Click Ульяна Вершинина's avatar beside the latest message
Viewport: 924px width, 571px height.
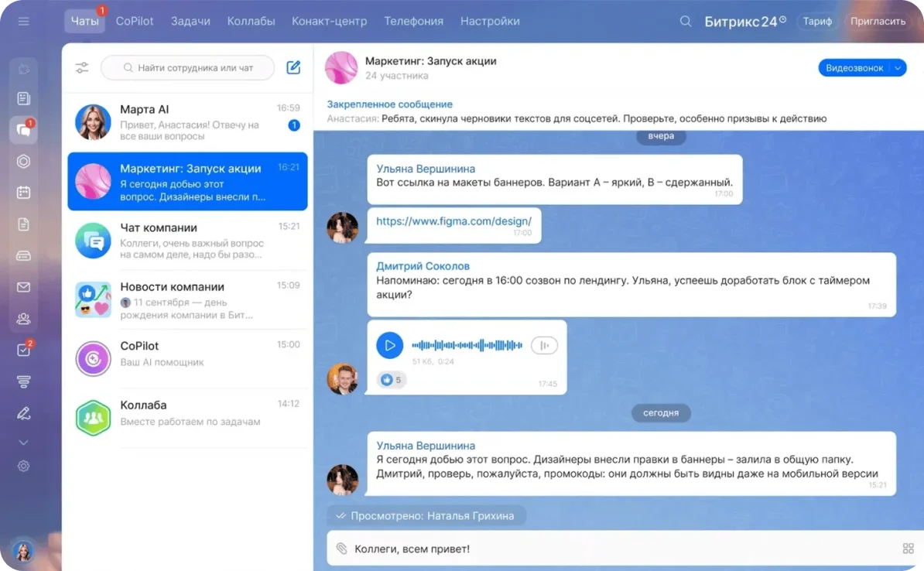[342, 480]
